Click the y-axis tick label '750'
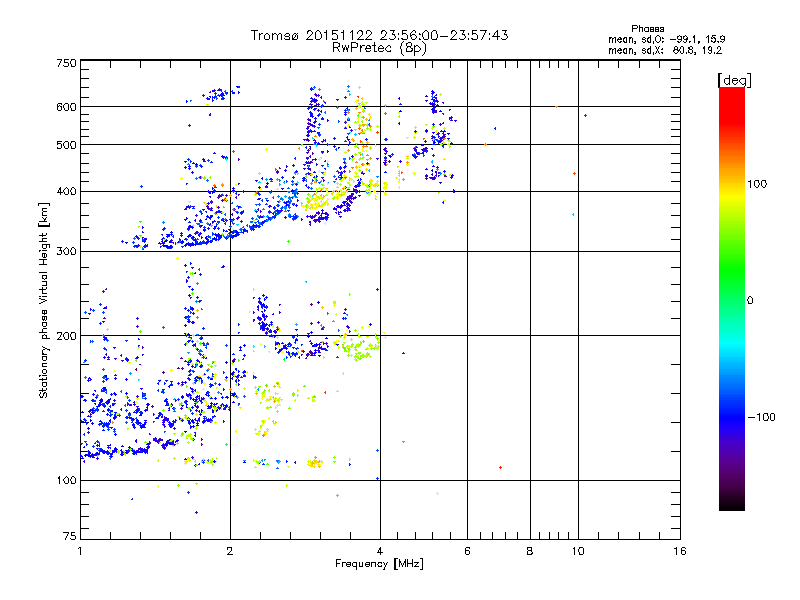 66,63
